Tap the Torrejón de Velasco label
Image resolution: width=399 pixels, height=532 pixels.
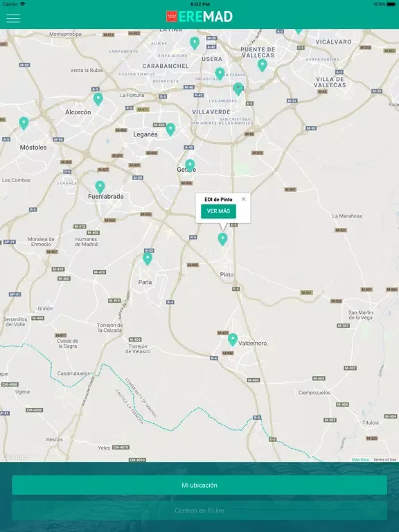point(138,349)
